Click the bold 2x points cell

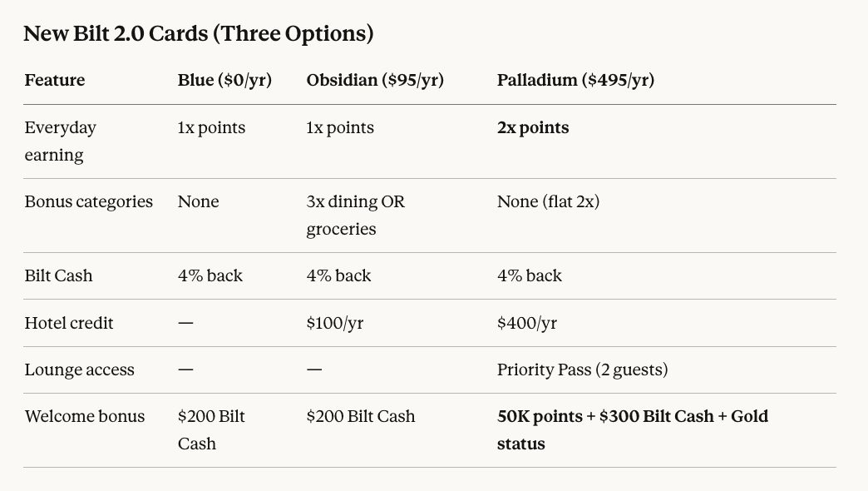pos(533,127)
